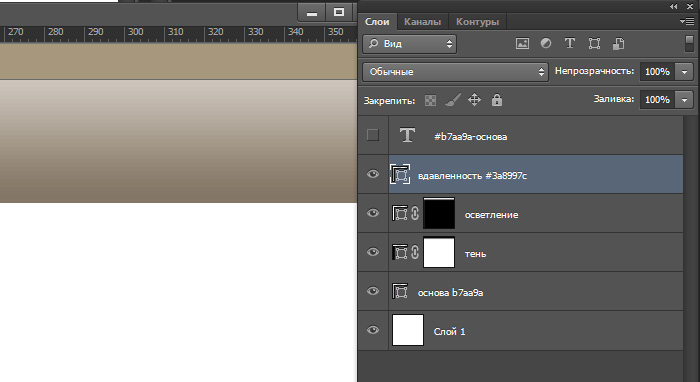Open the Layers panel flyout menu
Viewport: 700px width, 382px height.
click(687, 21)
